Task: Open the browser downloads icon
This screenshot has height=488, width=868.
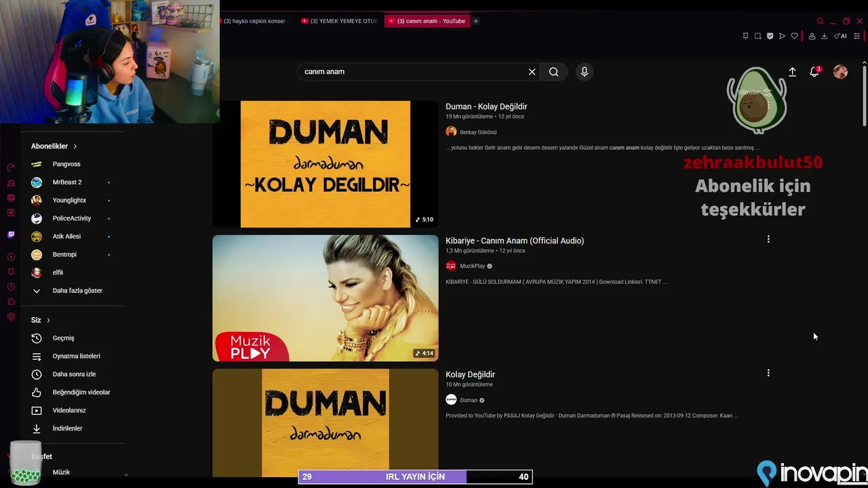Action: point(824,36)
